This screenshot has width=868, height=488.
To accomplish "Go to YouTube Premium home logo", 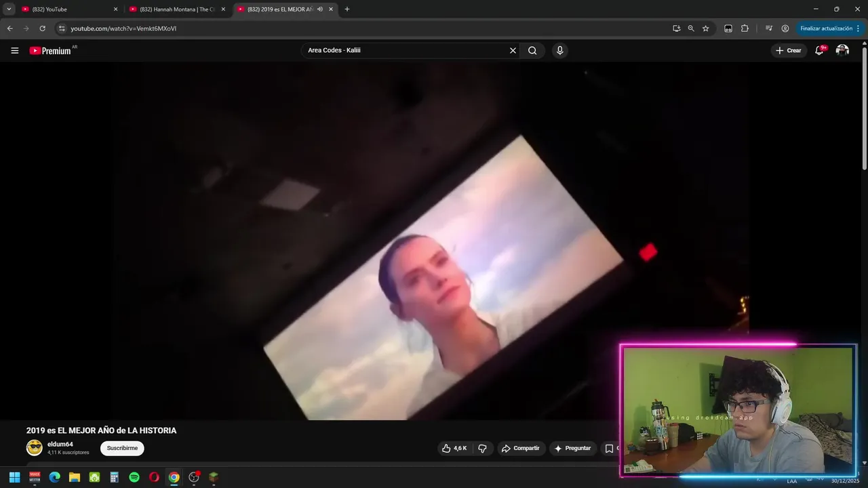I will (x=51, y=50).
